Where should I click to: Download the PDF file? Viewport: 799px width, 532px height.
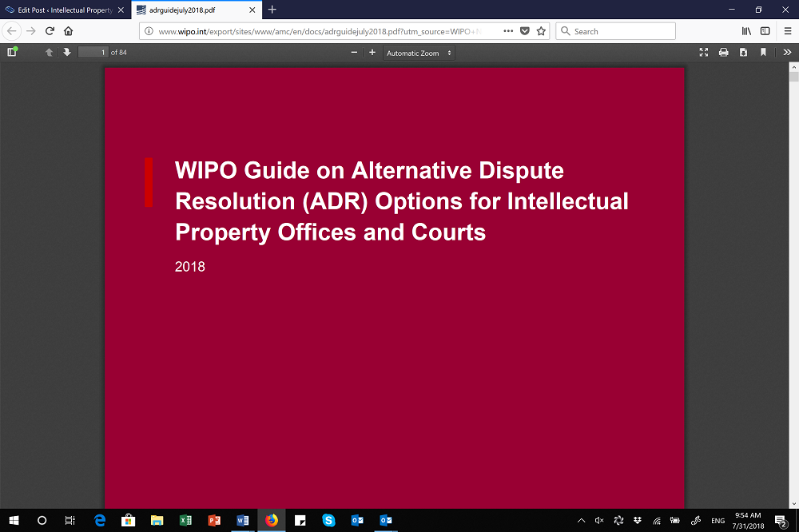[x=743, y=53]
